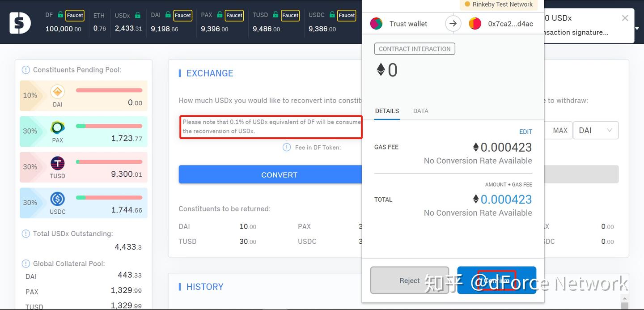Expand the header account dropdown arrow
The height and width of the screenshot is (310, 644).
tap(637, 28)
